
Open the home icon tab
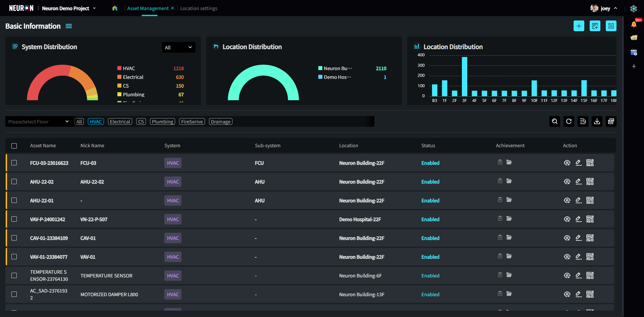[115, 8]
